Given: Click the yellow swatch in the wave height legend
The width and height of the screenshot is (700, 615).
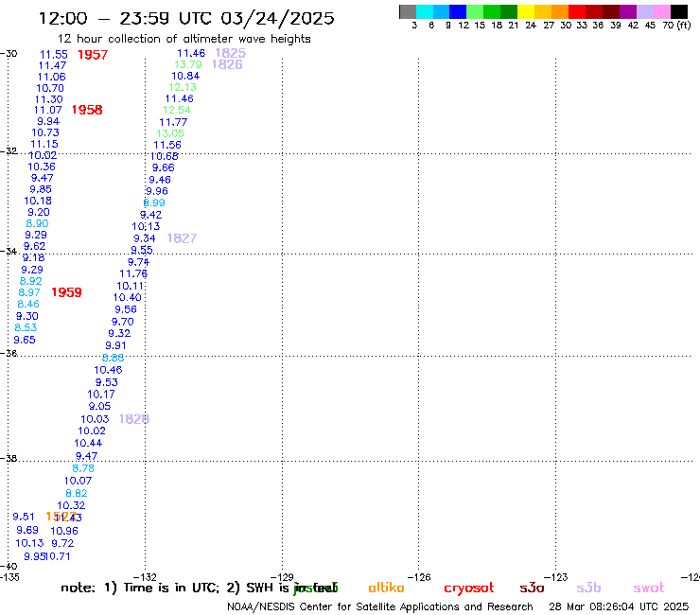Looking at the screenshot, I should click(526, 11).
